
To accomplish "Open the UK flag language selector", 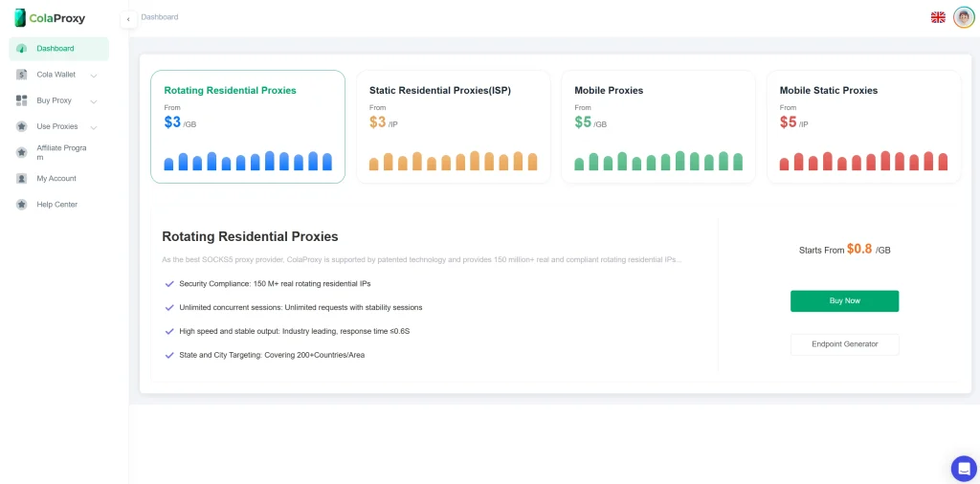I will click(938, 17).
